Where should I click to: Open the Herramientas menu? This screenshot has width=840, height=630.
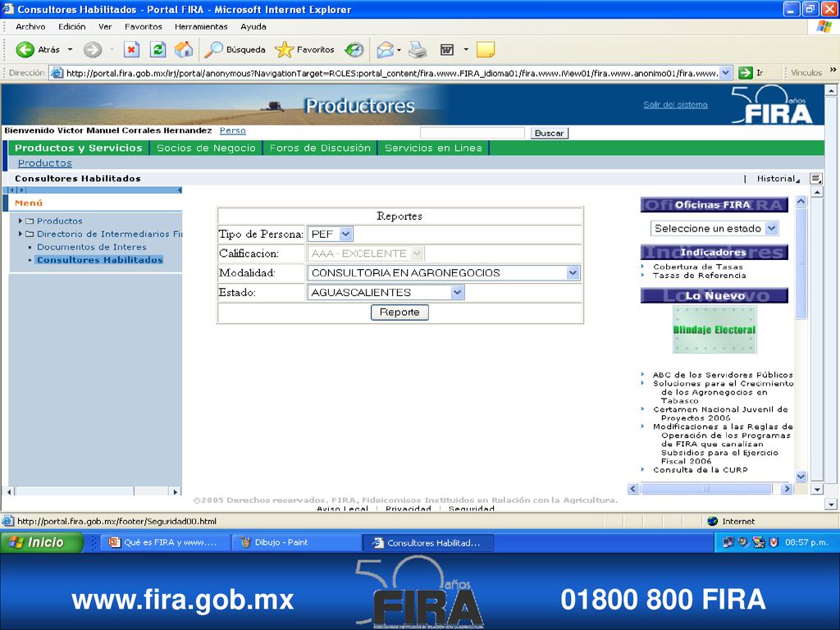pos(201,27)
